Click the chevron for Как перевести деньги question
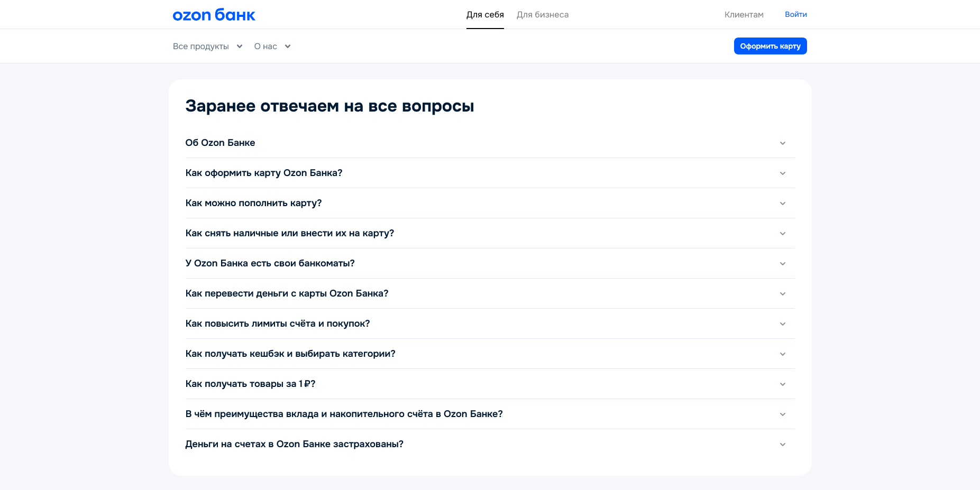This screenshot has width=980, height=490. coord(783,294)
